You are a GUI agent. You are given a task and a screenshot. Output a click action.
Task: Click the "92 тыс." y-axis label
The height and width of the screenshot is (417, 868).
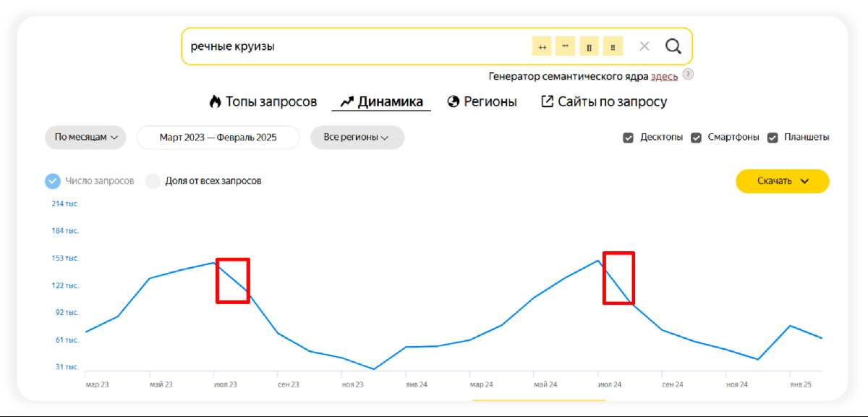pos(66,313)
